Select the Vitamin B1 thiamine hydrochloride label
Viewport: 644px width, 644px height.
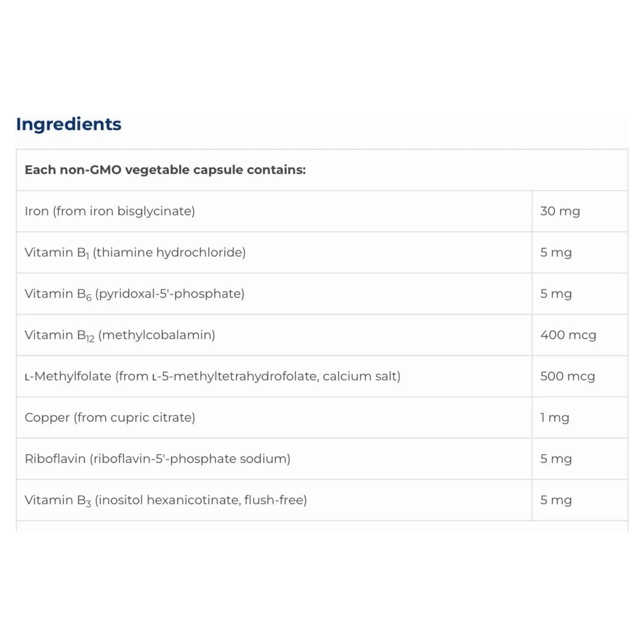[135, 253]
